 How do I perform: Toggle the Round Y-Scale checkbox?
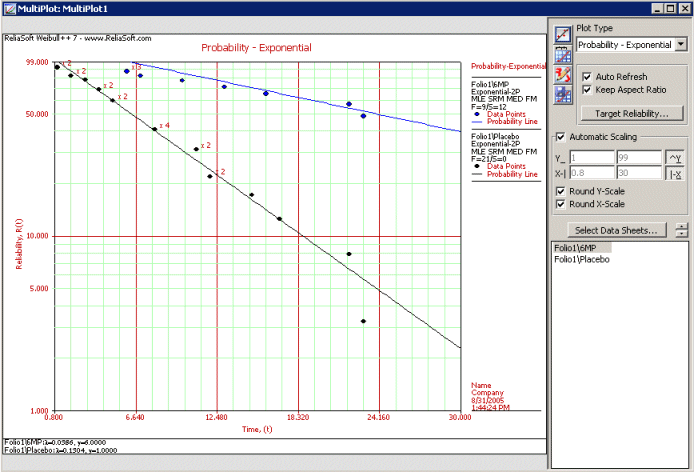coord(560,191)
